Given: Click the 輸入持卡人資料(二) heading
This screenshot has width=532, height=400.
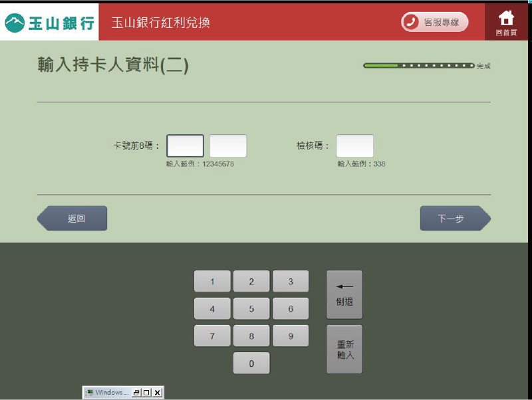Looking at the screenshot, I should [x=113, y=64].
